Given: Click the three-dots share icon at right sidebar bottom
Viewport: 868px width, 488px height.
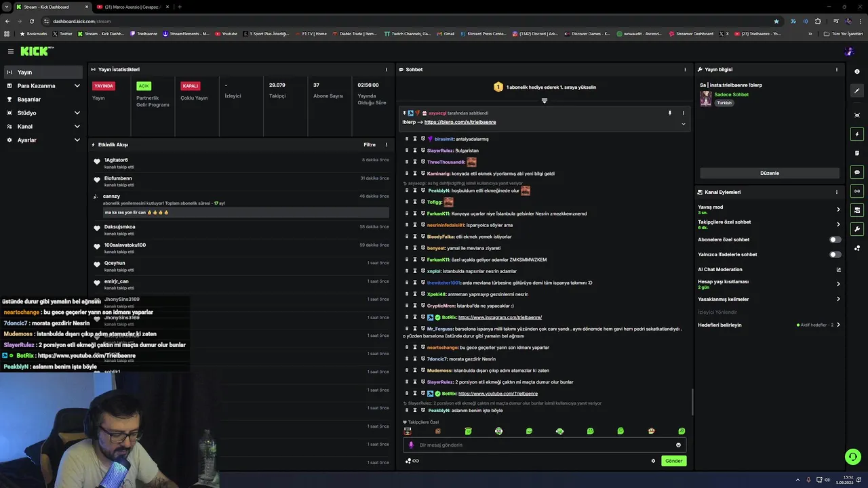Looking at the screenshot, I should (857, 248).
